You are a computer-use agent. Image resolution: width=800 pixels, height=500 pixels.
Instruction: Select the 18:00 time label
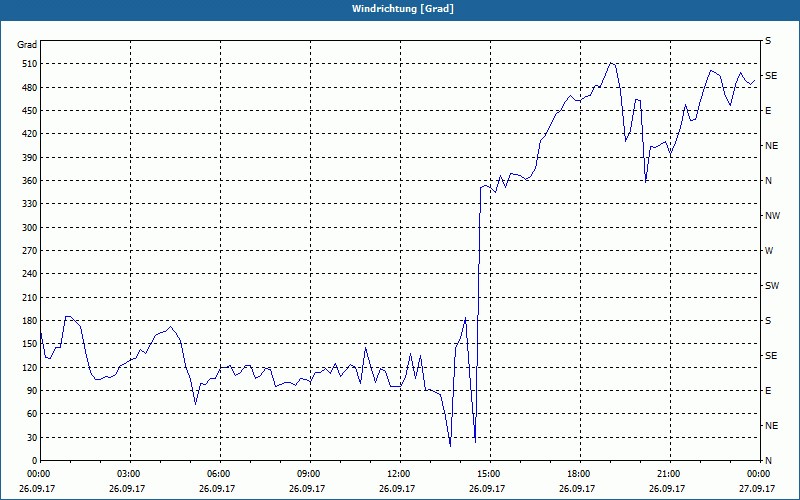pos(580,474)
